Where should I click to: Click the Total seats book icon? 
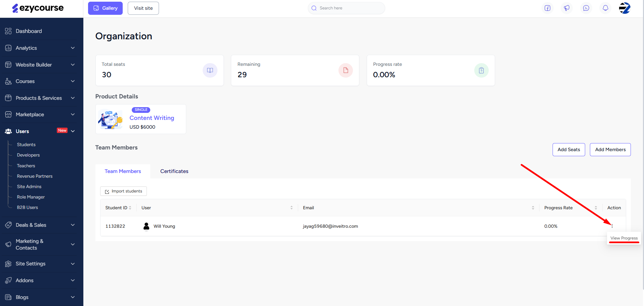[x=210, y=70]
